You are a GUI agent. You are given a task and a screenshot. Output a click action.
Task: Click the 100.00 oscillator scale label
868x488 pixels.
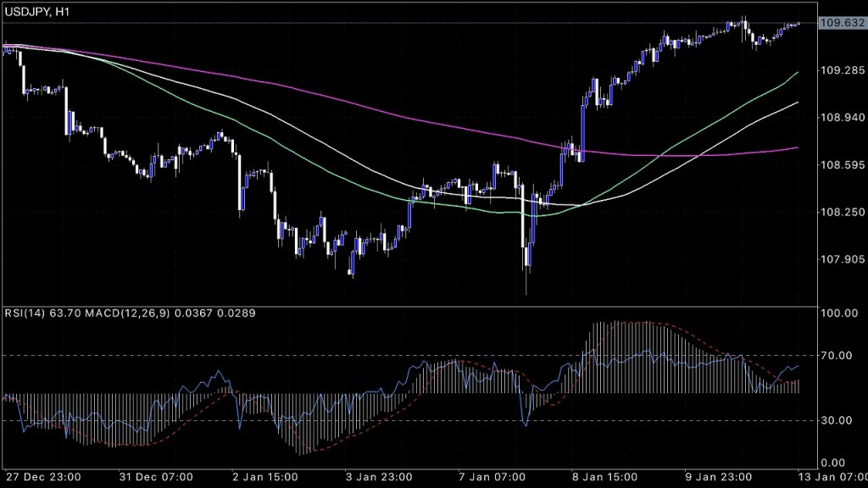coord(839,313)
